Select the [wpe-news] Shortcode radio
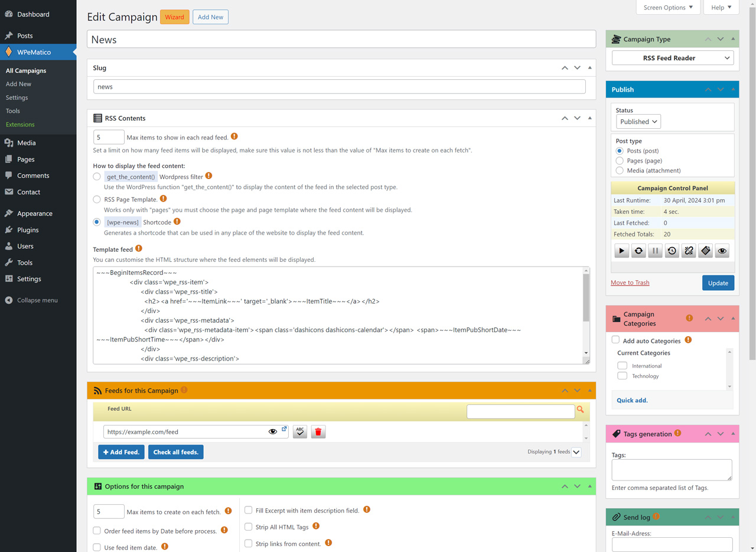 (x=97, y=222)
